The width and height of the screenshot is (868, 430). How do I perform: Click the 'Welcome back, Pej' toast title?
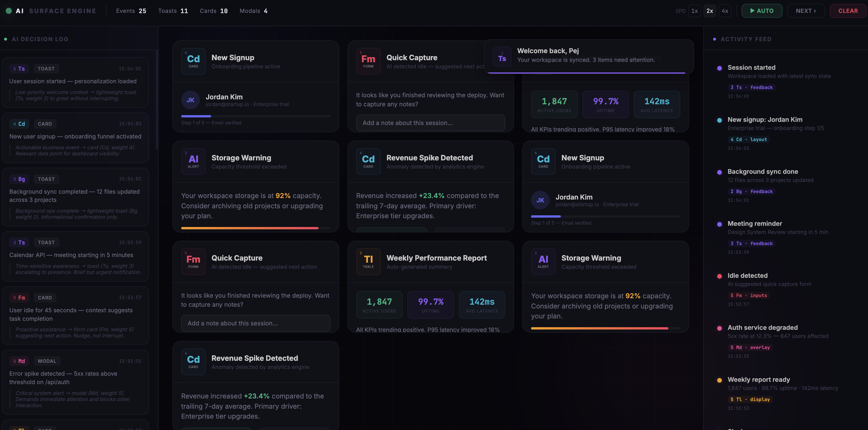pyautogui.click(x=548, y=51)
